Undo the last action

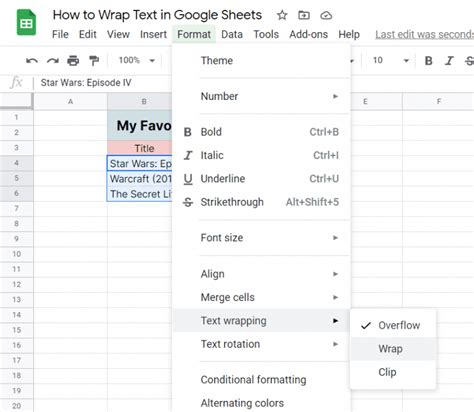point(32,61)
